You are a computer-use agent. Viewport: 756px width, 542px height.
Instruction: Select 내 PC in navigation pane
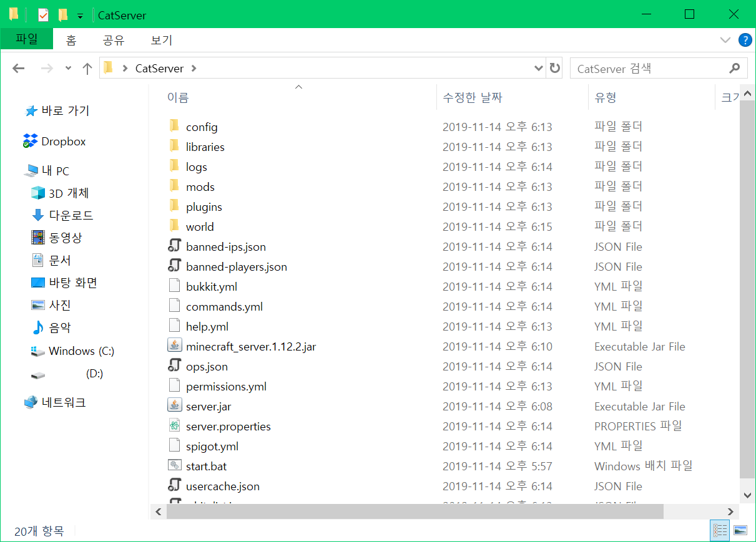[55, 170]
